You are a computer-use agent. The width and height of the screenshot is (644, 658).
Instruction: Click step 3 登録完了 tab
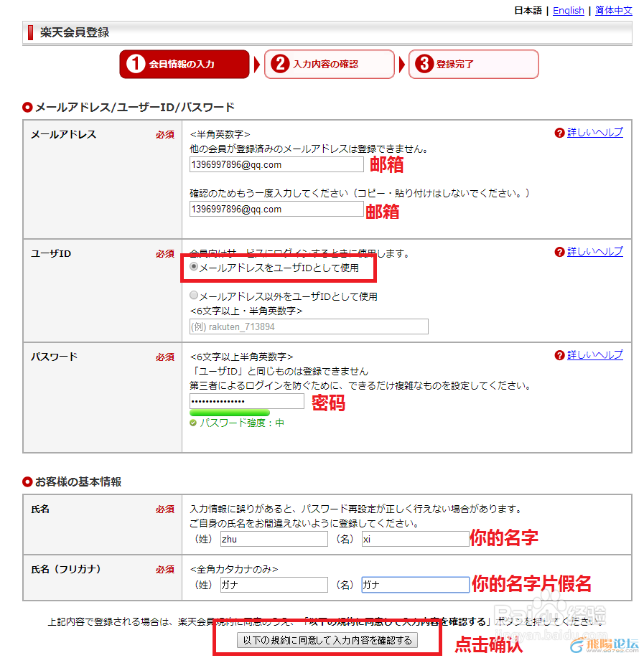tap(474, 64)
